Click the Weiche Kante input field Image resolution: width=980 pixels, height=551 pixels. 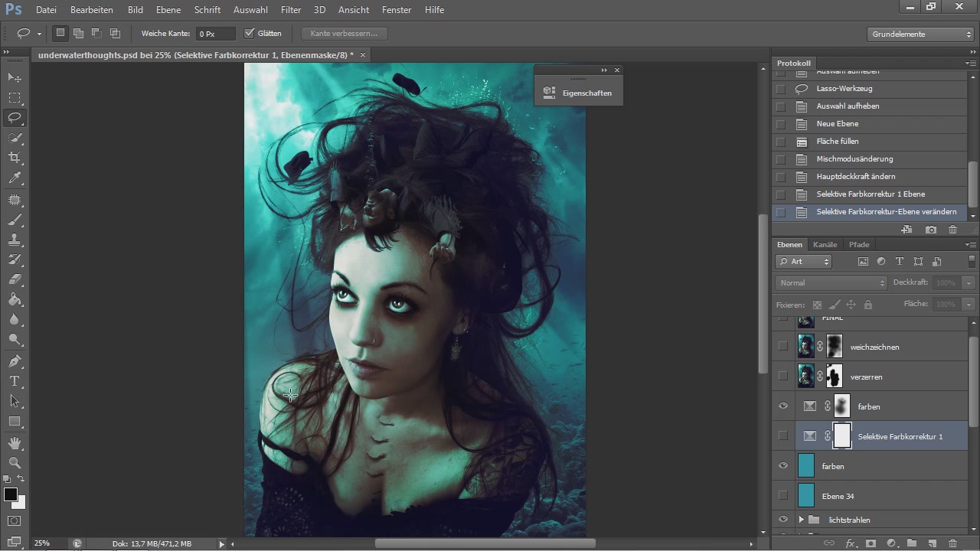point(216,34)
